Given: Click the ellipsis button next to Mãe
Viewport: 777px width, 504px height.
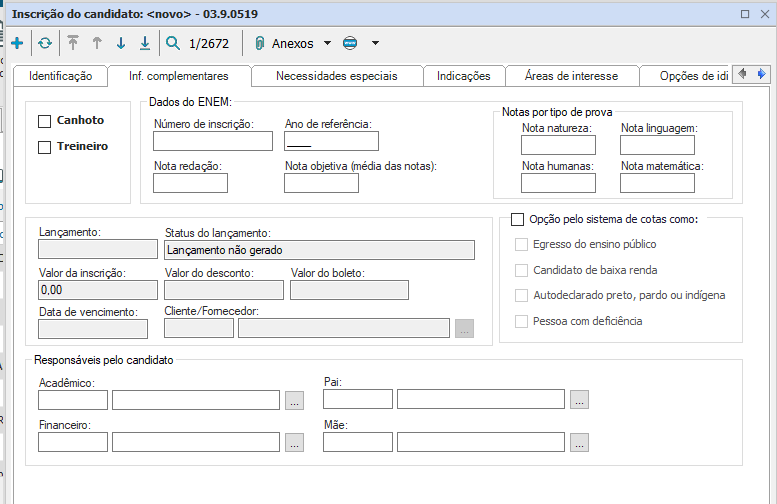Looking at the screenshot, I should point(580,442).
